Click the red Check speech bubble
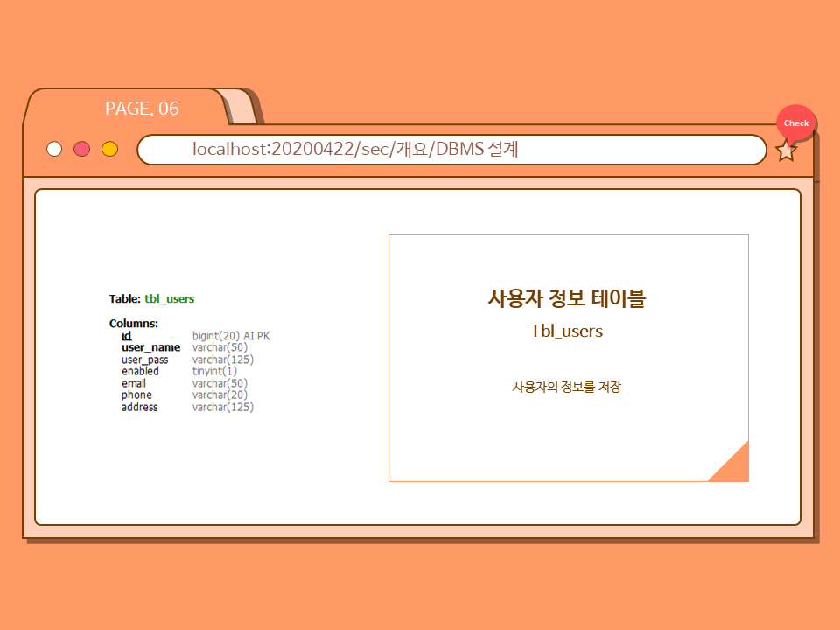 point(795,123)
